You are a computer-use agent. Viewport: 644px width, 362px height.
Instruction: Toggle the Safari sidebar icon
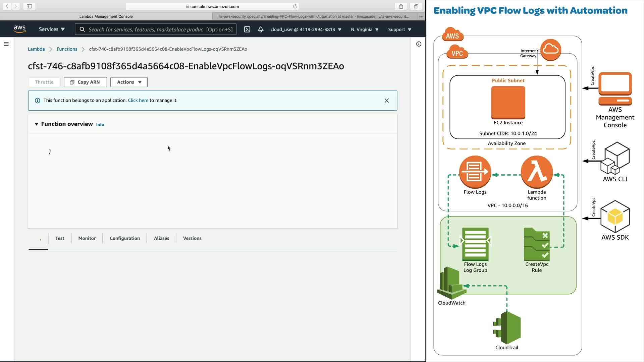click(29, 6)
